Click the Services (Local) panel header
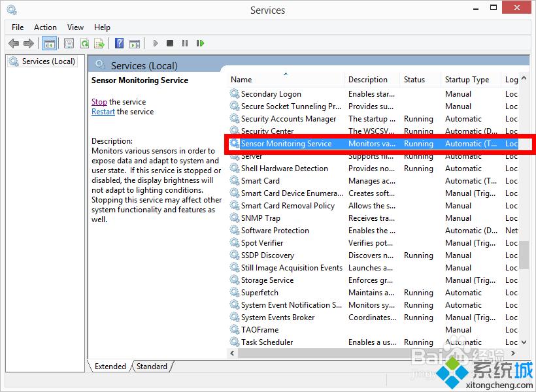Image resolution: width=536 pixels, height=392 pixels. (144, 65)
